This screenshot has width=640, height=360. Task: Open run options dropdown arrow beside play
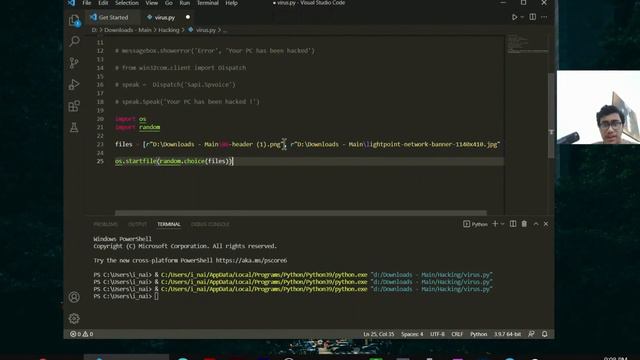pyautogui.click(x=522, y=17)
